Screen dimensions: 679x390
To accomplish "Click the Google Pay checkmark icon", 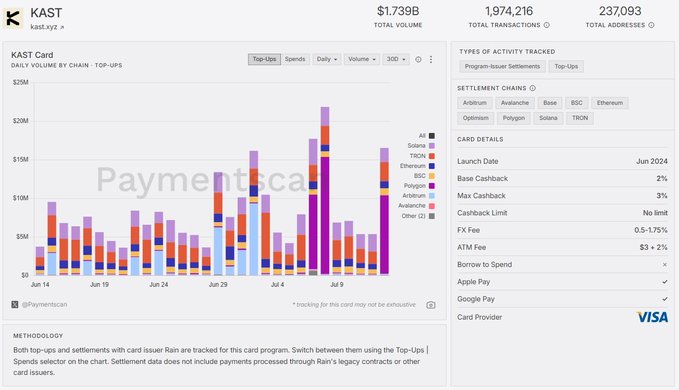I will [x=665, y=299].
